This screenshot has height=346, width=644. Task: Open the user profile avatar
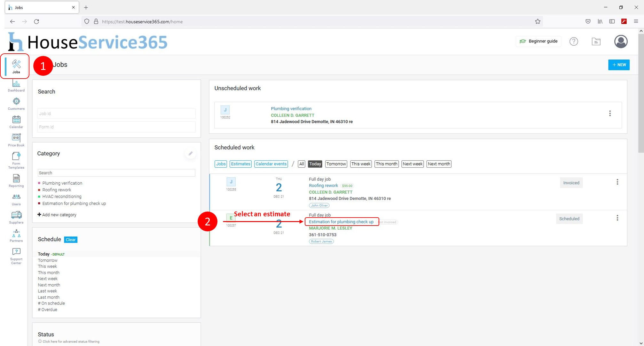pyautogui.click(x=621, y=41)
